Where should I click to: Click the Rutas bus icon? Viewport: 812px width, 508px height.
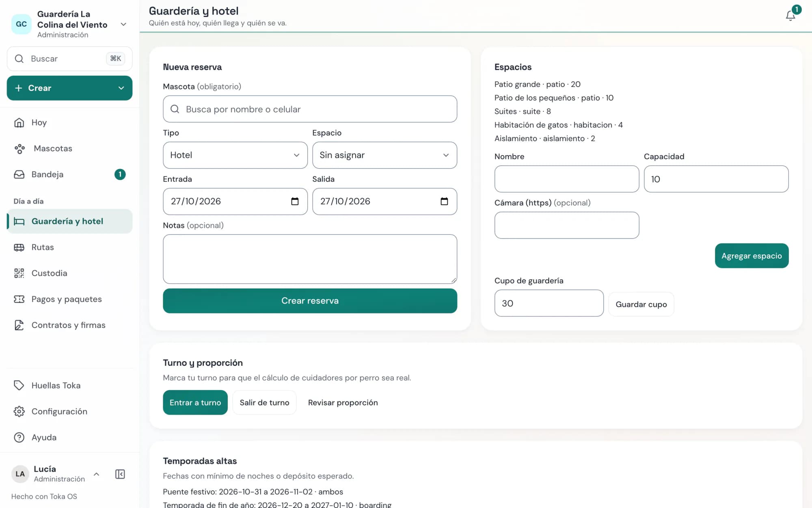point(19,247)
